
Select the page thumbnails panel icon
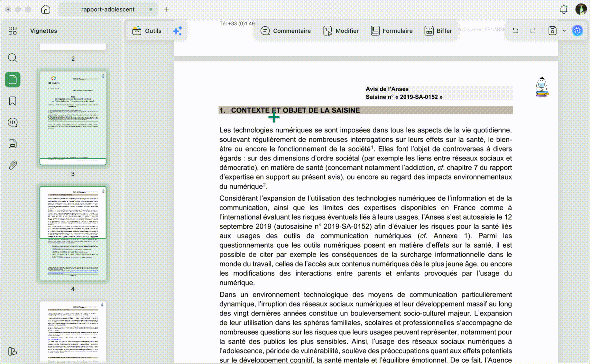click(x=13, y=79)
